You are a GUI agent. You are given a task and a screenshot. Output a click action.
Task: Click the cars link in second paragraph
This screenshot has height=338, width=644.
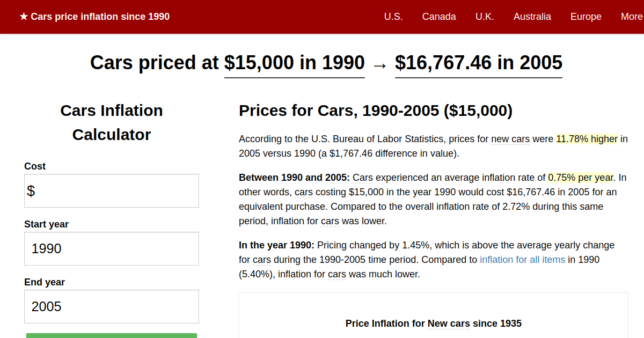(303, 192)
